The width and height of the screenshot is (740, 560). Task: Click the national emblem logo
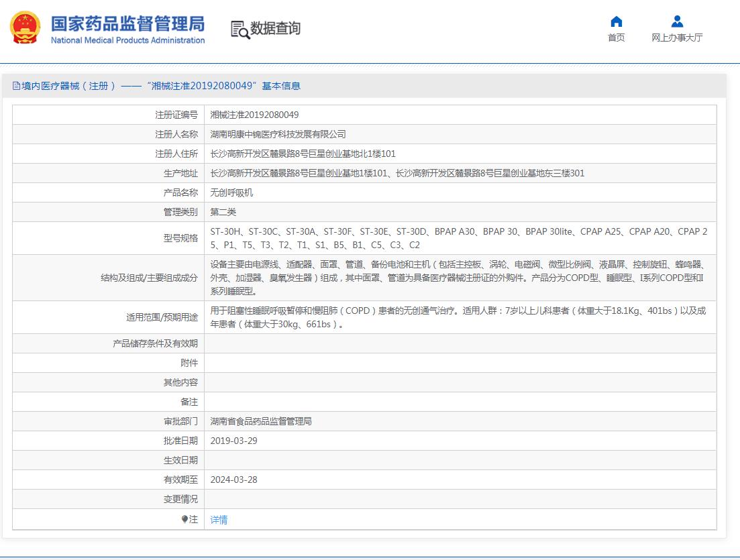point(25,28)
